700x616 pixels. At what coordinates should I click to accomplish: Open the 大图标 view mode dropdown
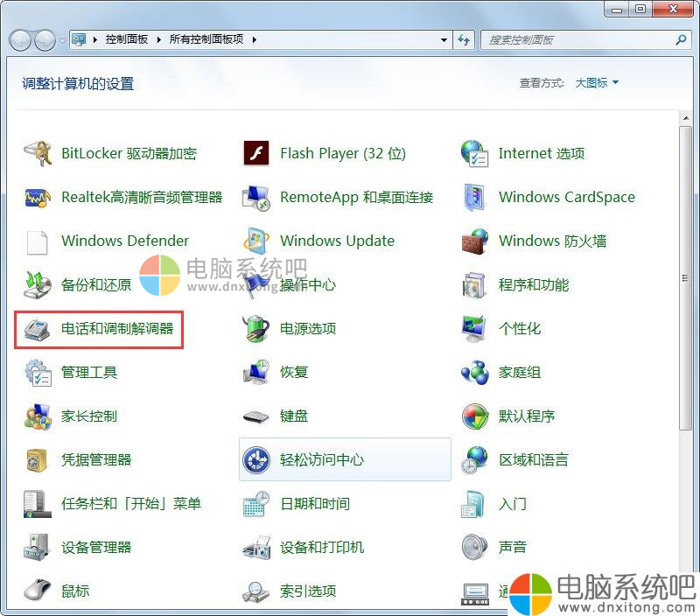597,83
